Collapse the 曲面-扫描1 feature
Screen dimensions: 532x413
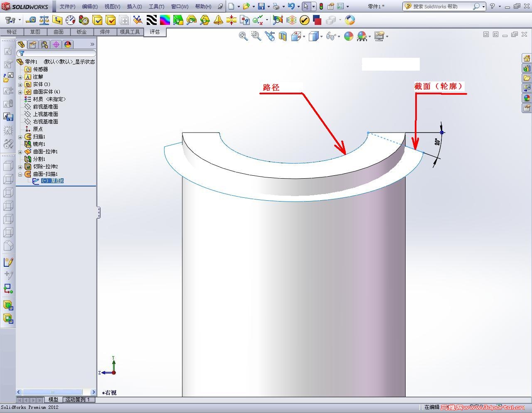coord(20,174)
